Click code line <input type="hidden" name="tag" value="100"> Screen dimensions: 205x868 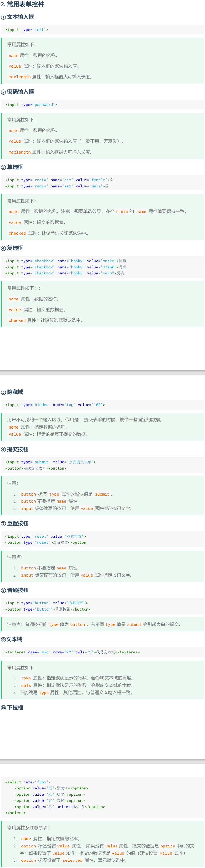click(x=55, y=405)
